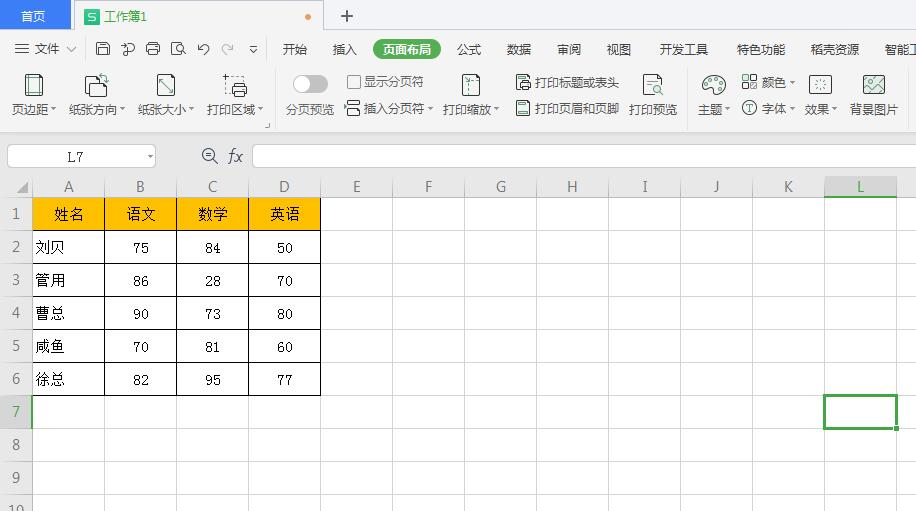Screen dimensions: 916x511
Task: Check the 显示分页符 checkbox
Action: [x=353, y=82]
